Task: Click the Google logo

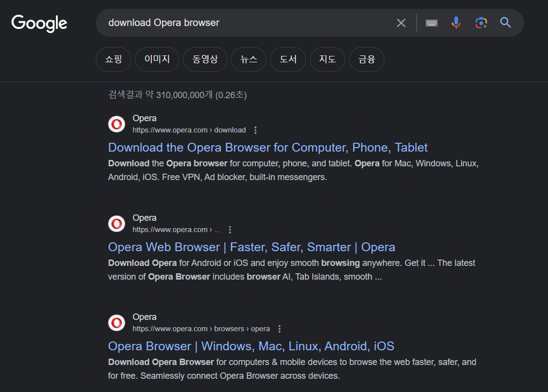Action: pyautogui.click(x=39, y=24)
